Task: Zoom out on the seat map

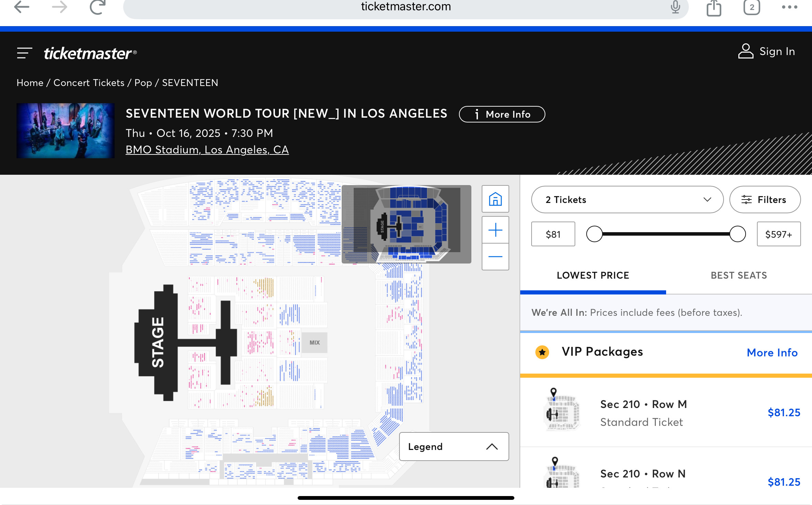Action: (495, 257)
